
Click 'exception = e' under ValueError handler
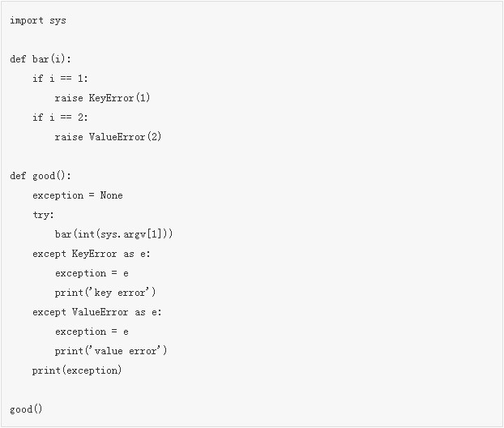tap(92, 332)
